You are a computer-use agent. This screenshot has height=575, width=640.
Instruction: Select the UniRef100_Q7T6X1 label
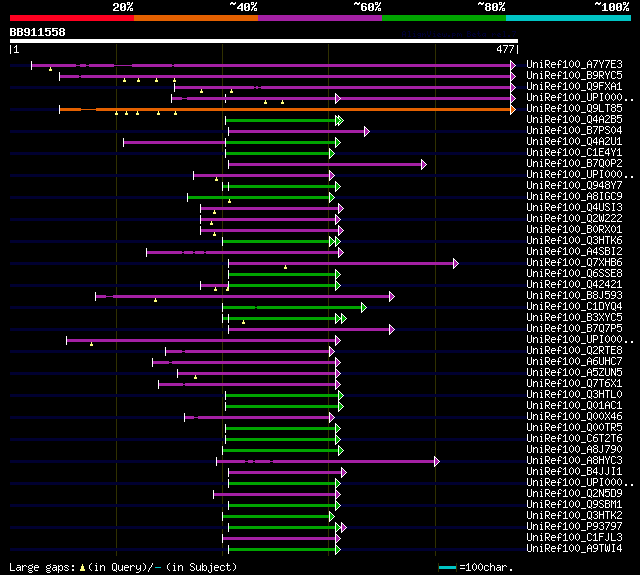(574, 384)
